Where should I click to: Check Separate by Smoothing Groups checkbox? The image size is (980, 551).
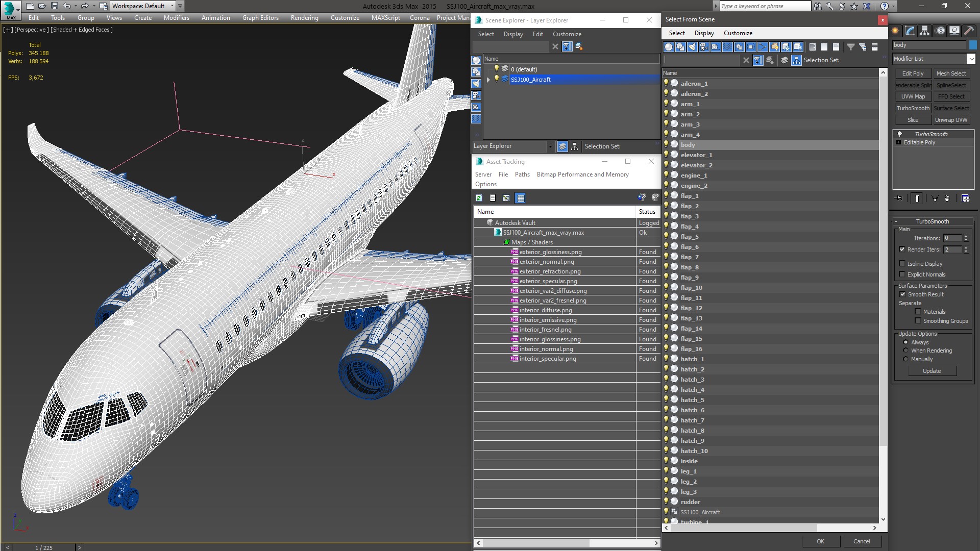(x=918, y=321)
